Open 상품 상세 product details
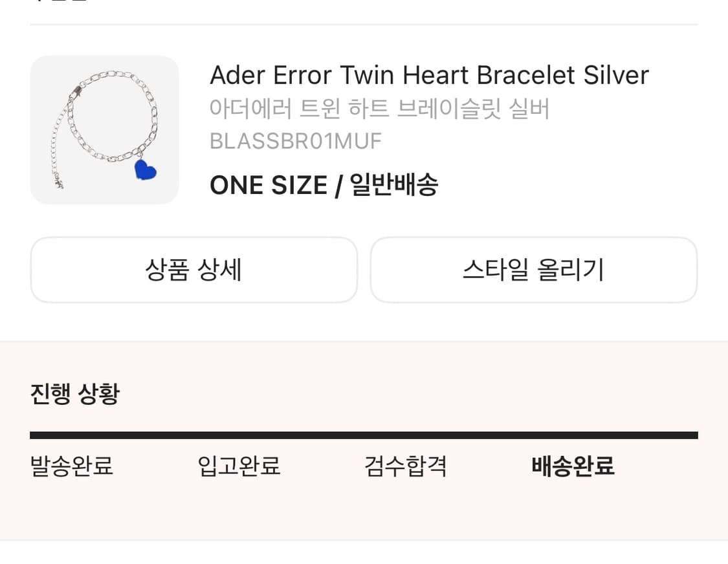Viewport: 728px width, 564px height. pos(193,270)
